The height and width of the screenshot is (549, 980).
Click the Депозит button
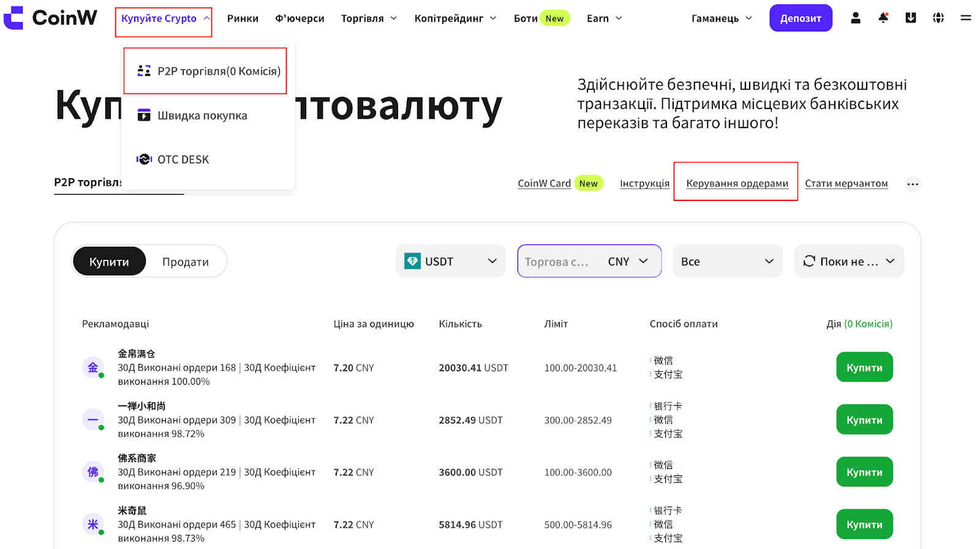pos(801,18)
